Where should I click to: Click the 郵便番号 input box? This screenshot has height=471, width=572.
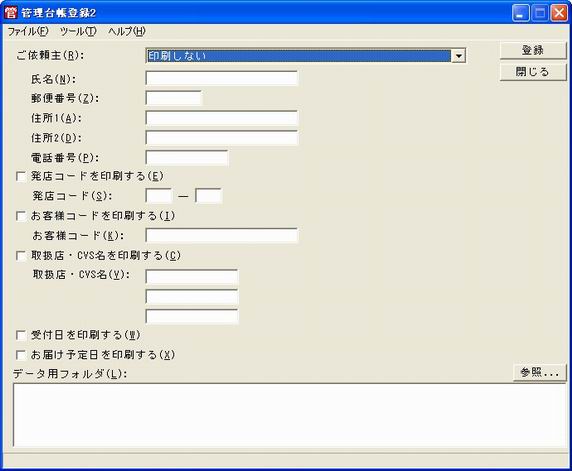pos(174,98)
